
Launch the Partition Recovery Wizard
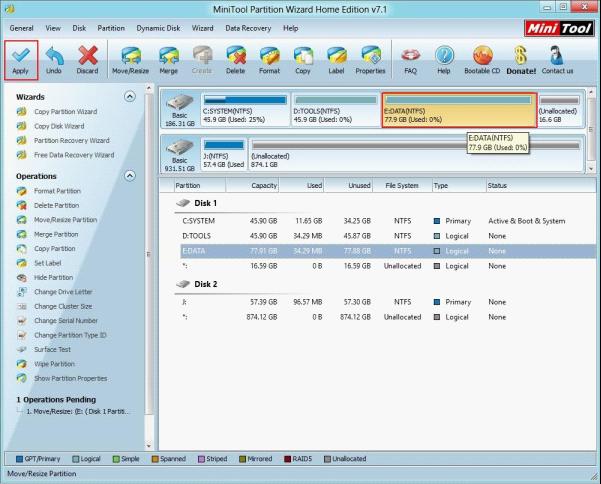click(72, 141)
